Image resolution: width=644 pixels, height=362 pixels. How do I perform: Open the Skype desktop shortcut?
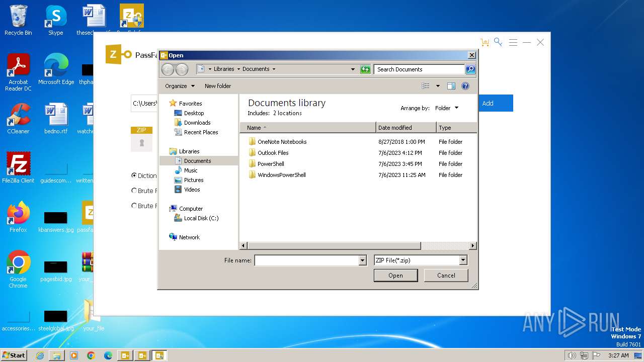coord(56,20)
